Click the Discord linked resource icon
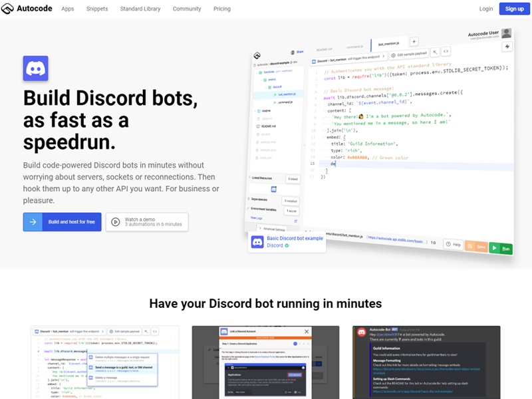532x399 pixels. tap(274, 189)
